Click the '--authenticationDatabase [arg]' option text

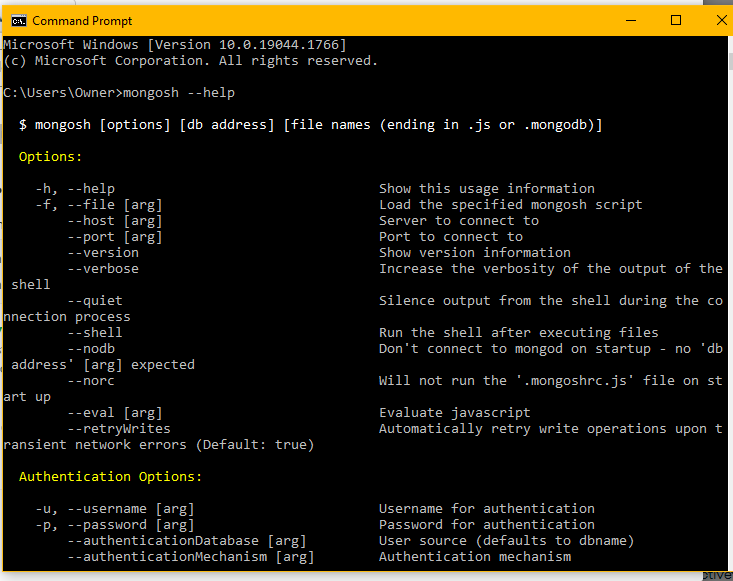[x=186, y=541]
